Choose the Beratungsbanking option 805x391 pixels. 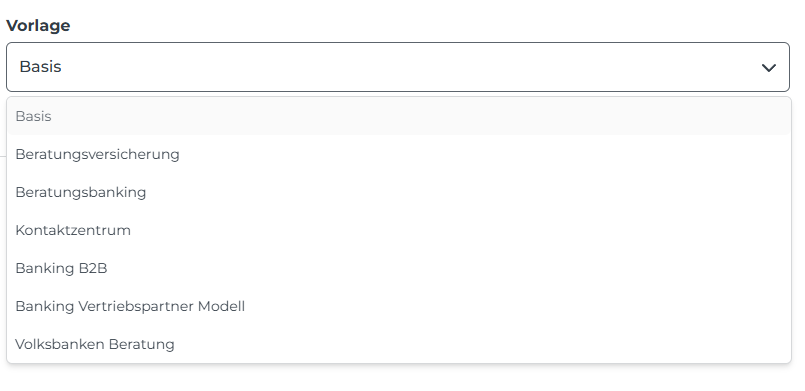(398, 192)
